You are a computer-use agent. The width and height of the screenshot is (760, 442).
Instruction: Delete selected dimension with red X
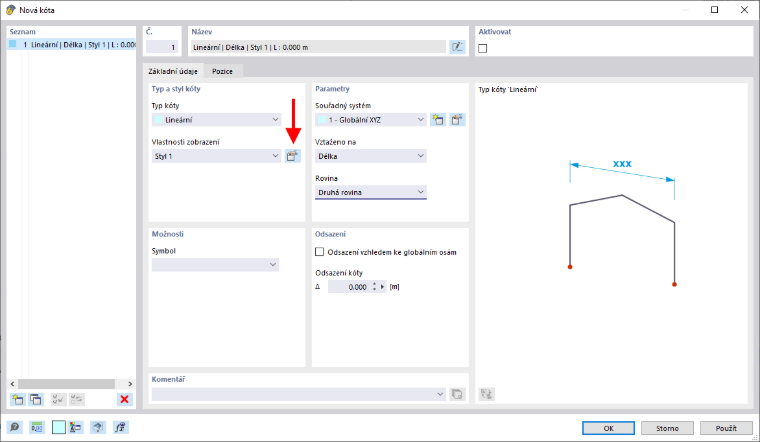pyautogui.click(x=124, y=399)
